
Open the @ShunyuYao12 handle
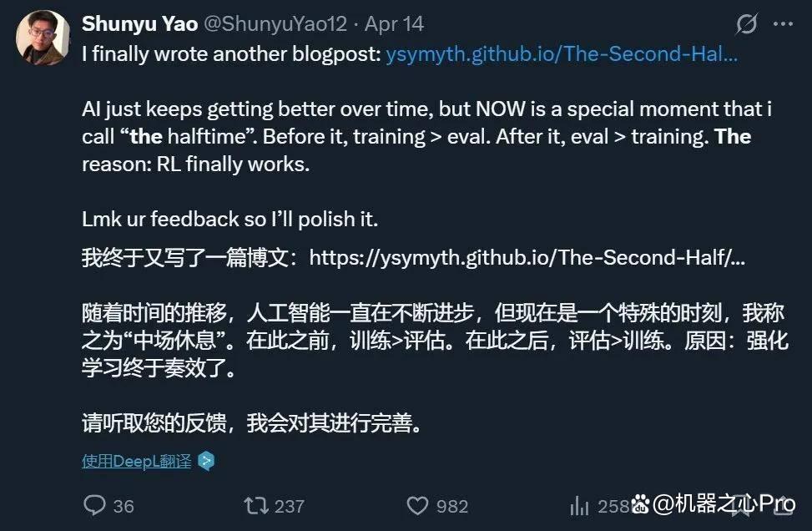pos(275,24)
